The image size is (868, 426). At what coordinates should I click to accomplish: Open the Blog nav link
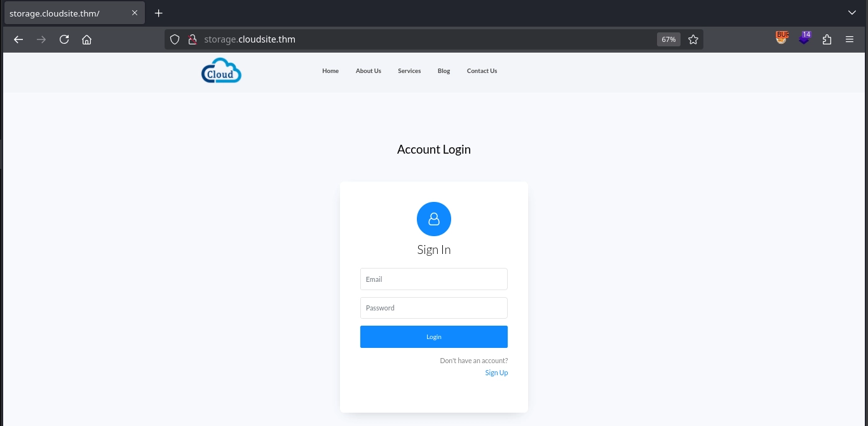(444, 71)
